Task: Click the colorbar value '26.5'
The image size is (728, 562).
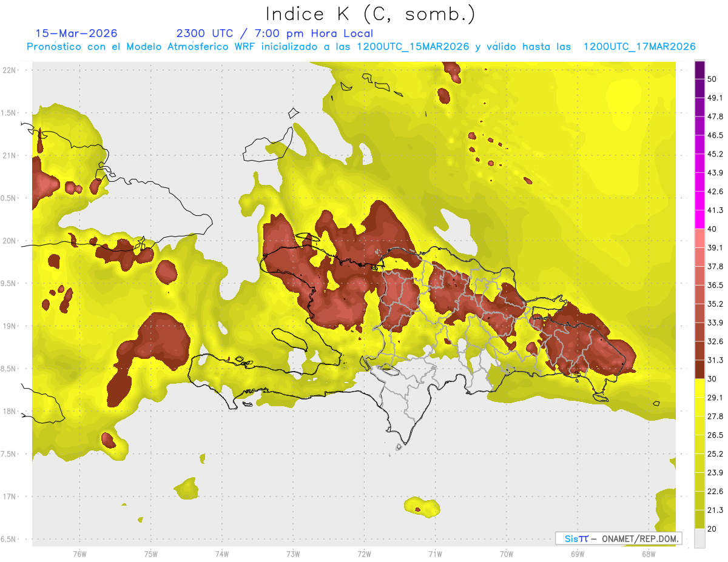Action: click(715, 435)
